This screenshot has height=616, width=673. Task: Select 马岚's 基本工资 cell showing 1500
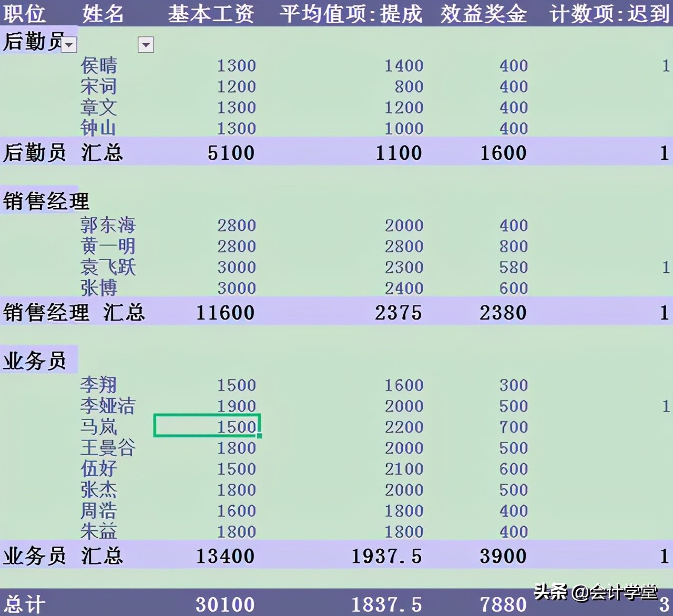pos(207,426)
